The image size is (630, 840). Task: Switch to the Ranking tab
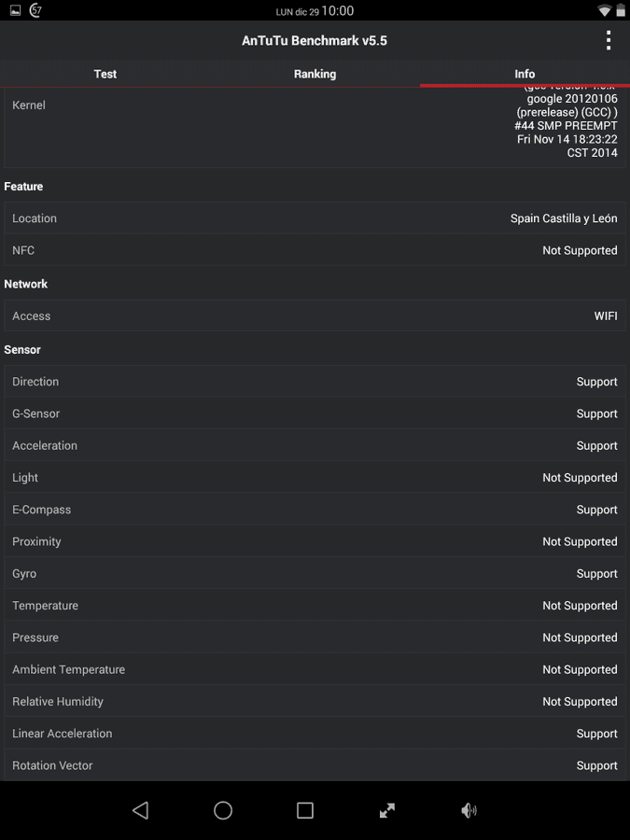(x=315, y=74)
